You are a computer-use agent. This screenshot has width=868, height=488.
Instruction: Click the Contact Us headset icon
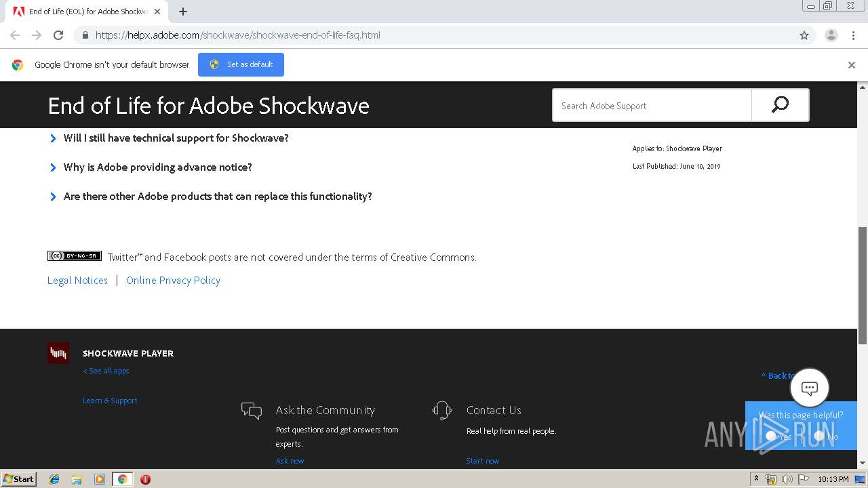pyautogui.click(x=442, y=410)
